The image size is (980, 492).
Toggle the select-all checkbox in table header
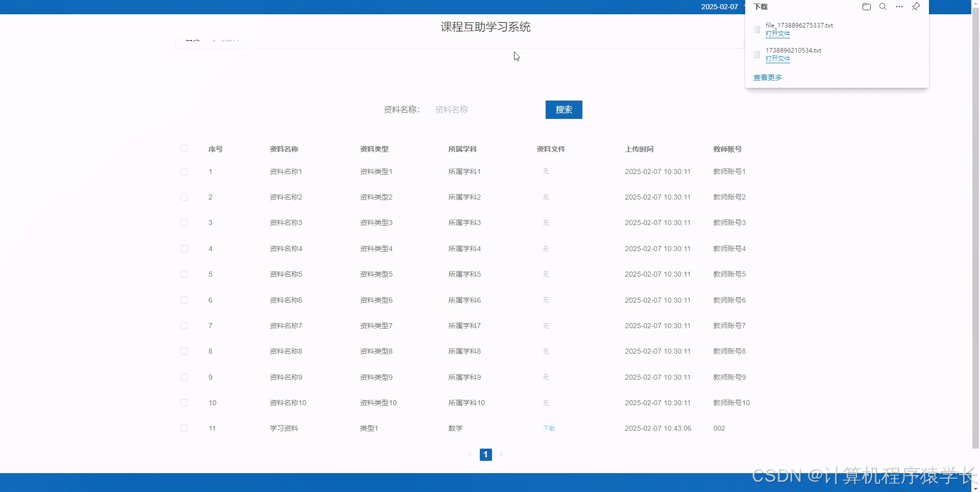click(184, 149)
